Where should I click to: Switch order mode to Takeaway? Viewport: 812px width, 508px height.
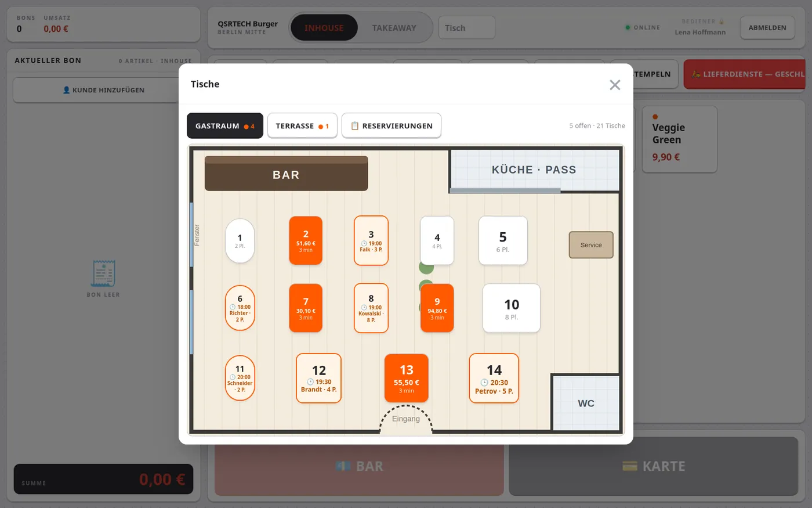tap(394, 28)
